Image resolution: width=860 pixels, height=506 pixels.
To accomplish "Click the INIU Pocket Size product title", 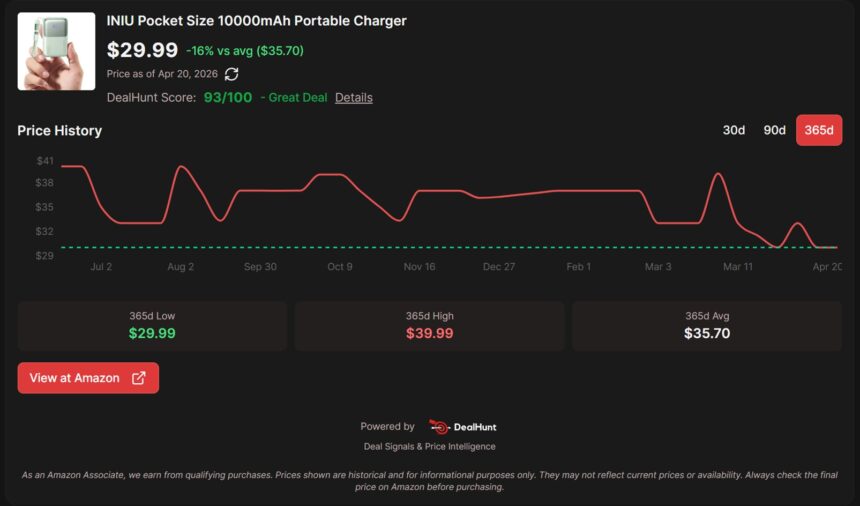I will (256, 21).
